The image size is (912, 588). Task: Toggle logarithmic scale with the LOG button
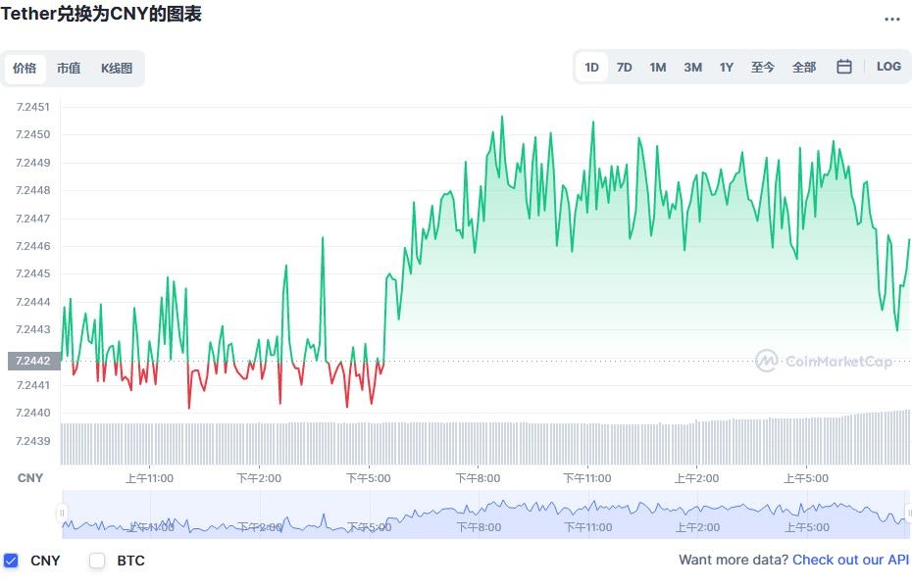pos(887,67)
